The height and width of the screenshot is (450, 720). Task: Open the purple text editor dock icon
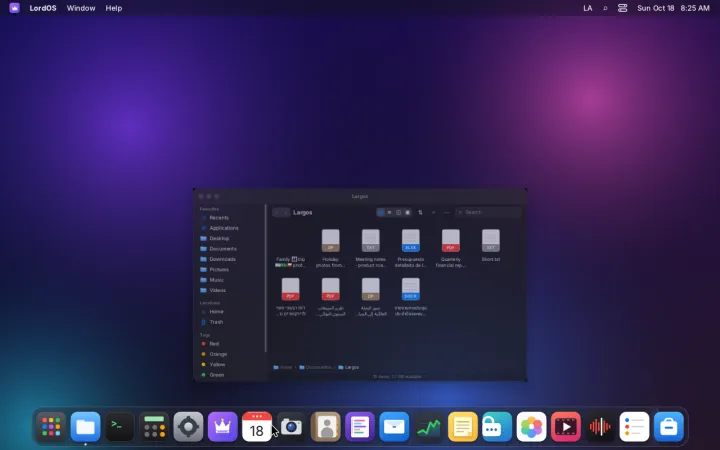pyautogui.click(x=360, y=427)
